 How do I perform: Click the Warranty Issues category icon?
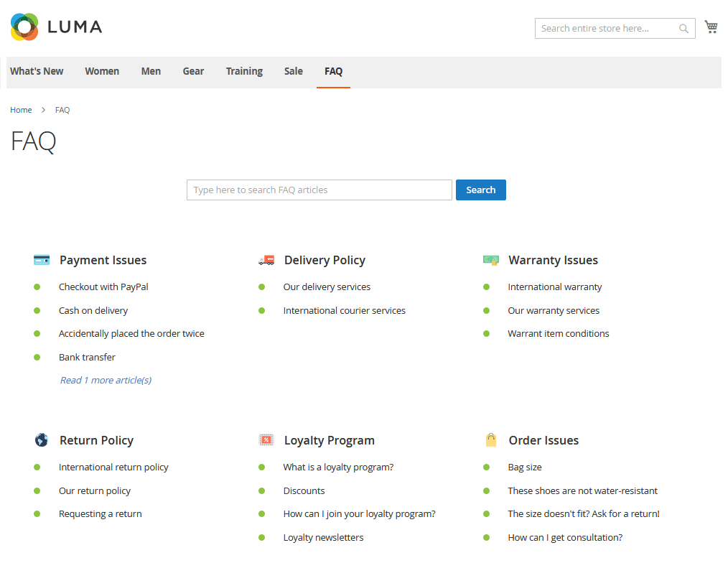click(491, 260)
